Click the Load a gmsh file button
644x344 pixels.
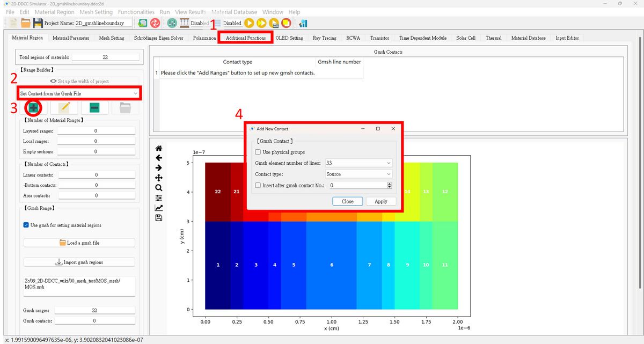click(79, 243)
